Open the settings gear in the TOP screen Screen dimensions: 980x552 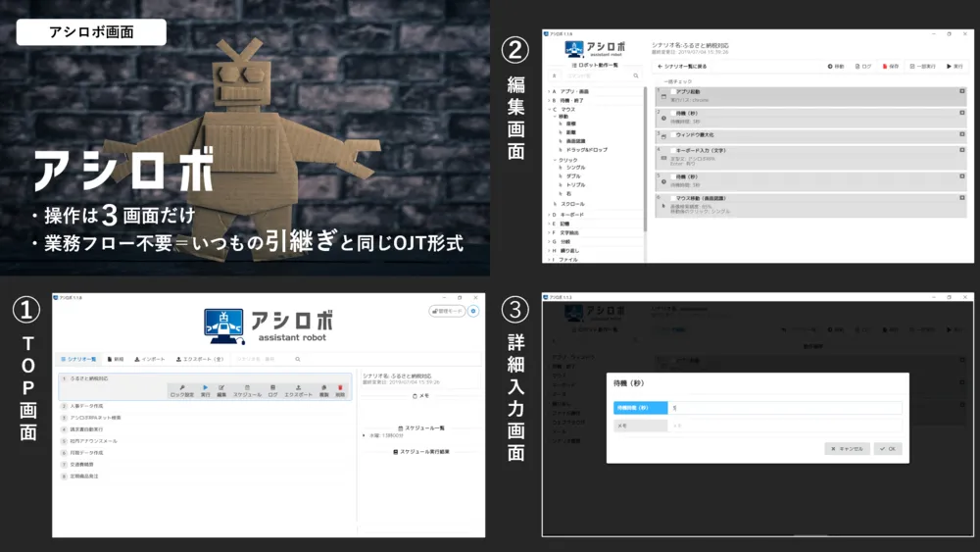(x=473, y=311)
